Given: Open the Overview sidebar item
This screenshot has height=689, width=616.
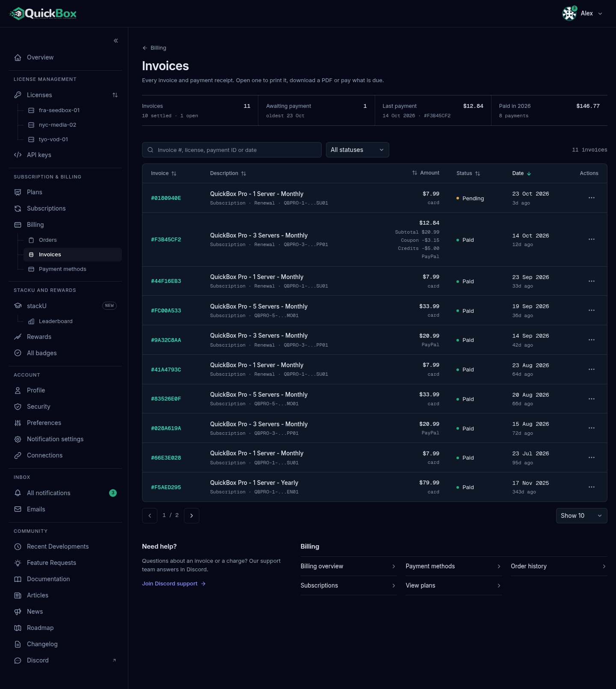Looking at the screenshot, I should (x=65, y=57).
